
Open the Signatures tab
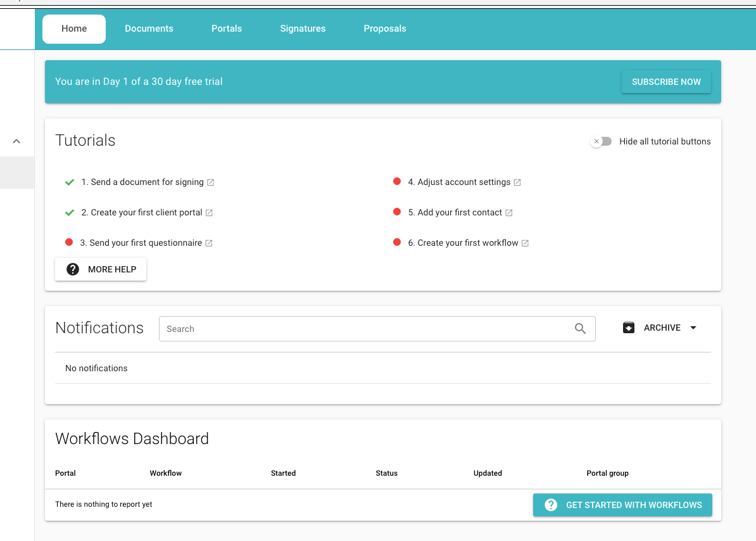(x=303, y=29)
